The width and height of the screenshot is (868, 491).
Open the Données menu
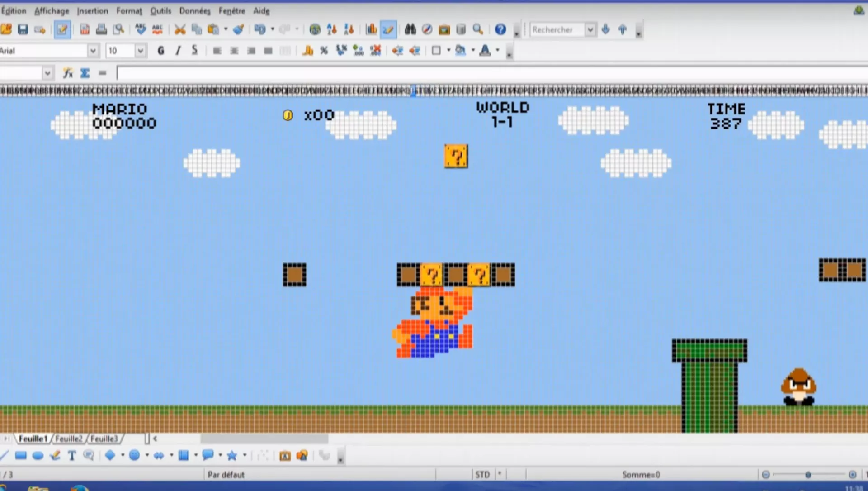pos(195,11)
